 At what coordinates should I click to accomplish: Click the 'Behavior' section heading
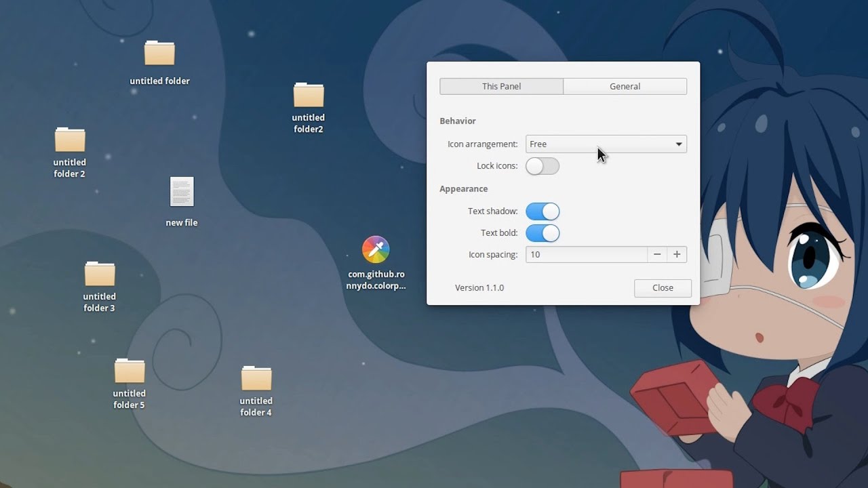(458, 121)
